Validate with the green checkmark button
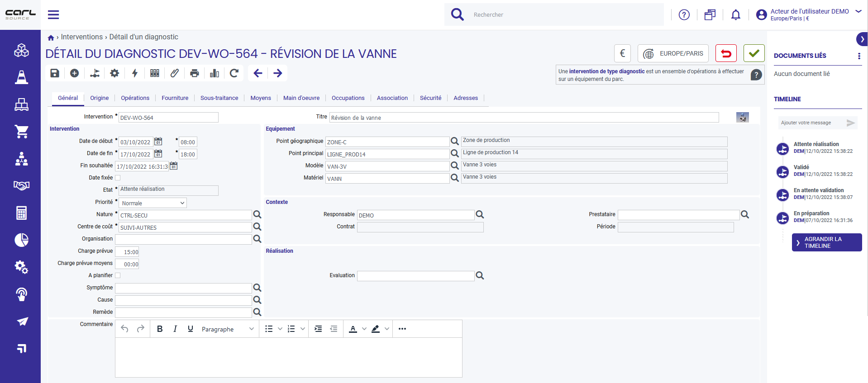Viewport: 868px width, 383px height. click(x=754, y=53)
